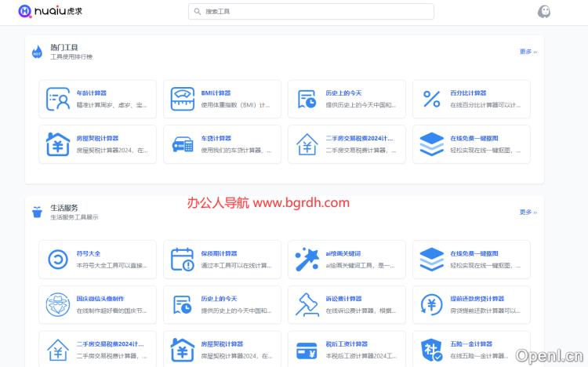Click the BMI计算器 scale icon

182,99
